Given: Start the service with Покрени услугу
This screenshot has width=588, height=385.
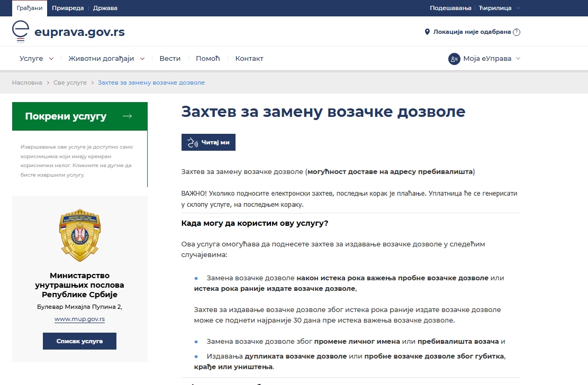Looking at the screenshot, I should pos(80,116).
